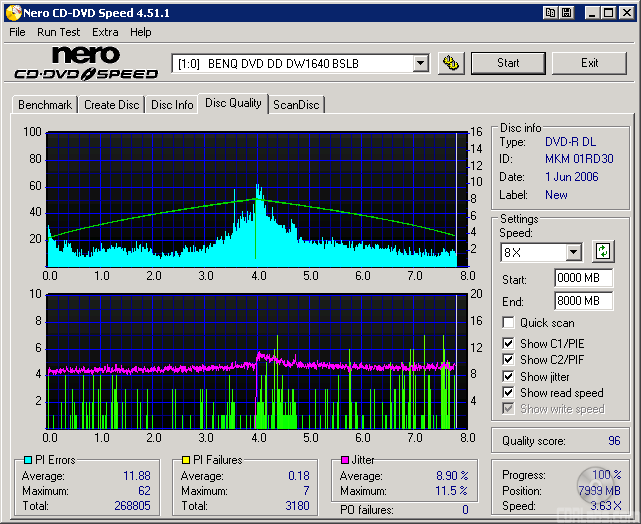The height and width of the screenshot is (524, 641).
Task: Click the End position input field
Action: tap(583, 301)
